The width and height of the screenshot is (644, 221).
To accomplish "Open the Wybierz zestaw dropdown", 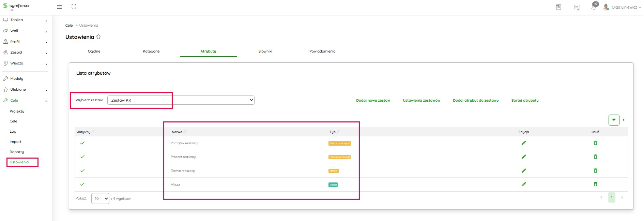I will (x=181, y=100).
